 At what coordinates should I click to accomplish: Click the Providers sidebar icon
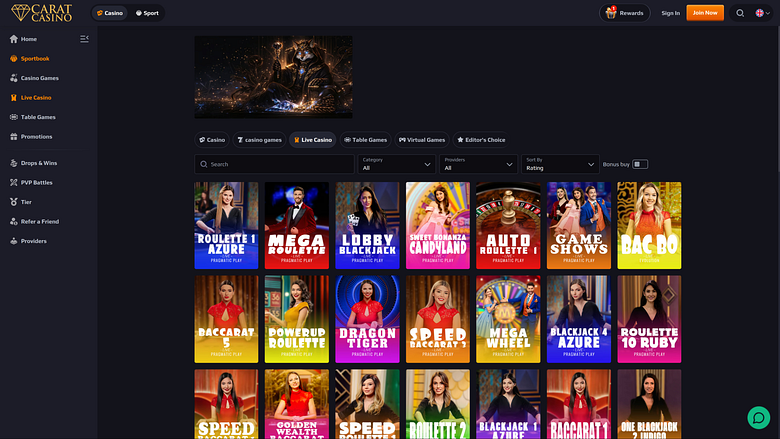coord(13,241)
